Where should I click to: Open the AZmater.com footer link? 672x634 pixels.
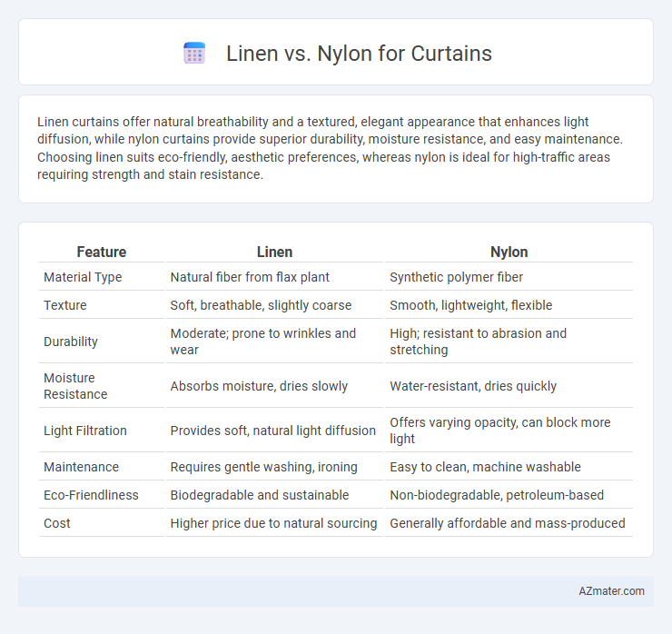[611, 591]
